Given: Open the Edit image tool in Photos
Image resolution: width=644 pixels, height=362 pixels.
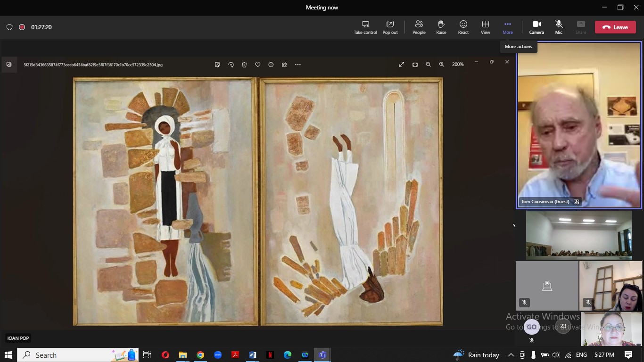Looking at the screenshot, I should coord(217,65).
